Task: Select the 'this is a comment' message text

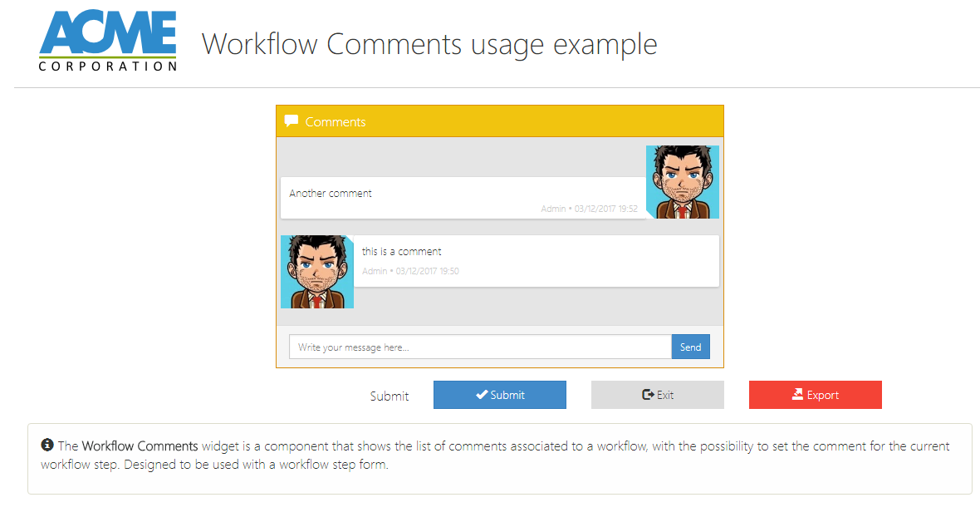Action: pyautogui.click(x=401, y=252)
